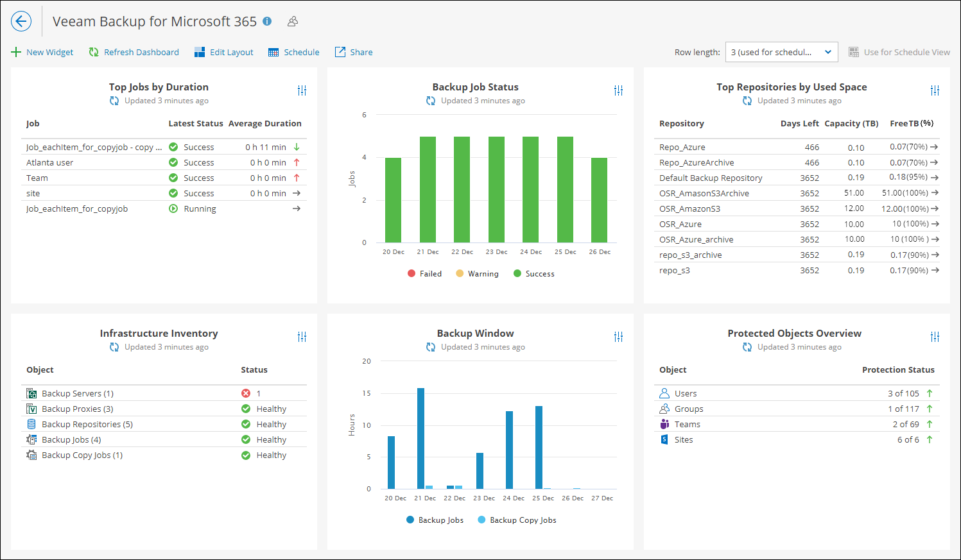Select OSR_AmasonS3Archive repository
Screen dimensions: 961x560
pos(704,193)
